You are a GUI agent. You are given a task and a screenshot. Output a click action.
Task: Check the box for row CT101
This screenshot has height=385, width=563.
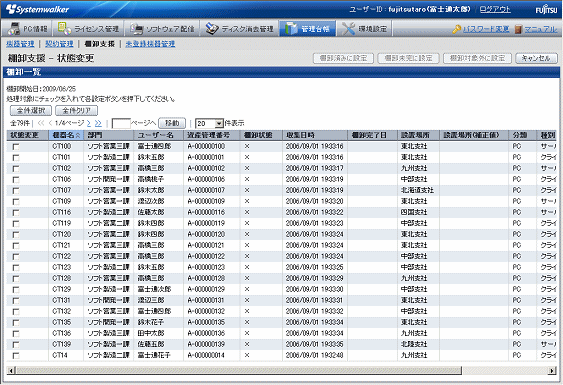click(x=16, y=158)
